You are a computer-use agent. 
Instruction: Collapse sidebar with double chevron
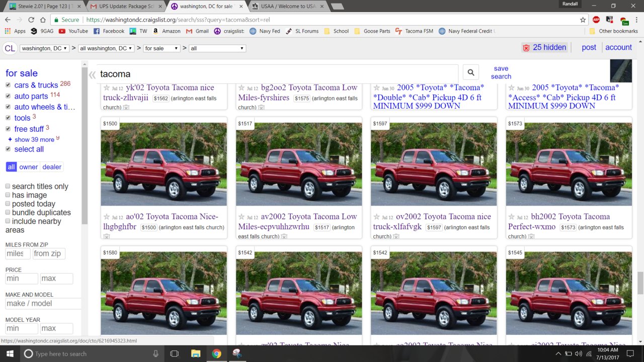pyautogui.click(x=92, y=75)
